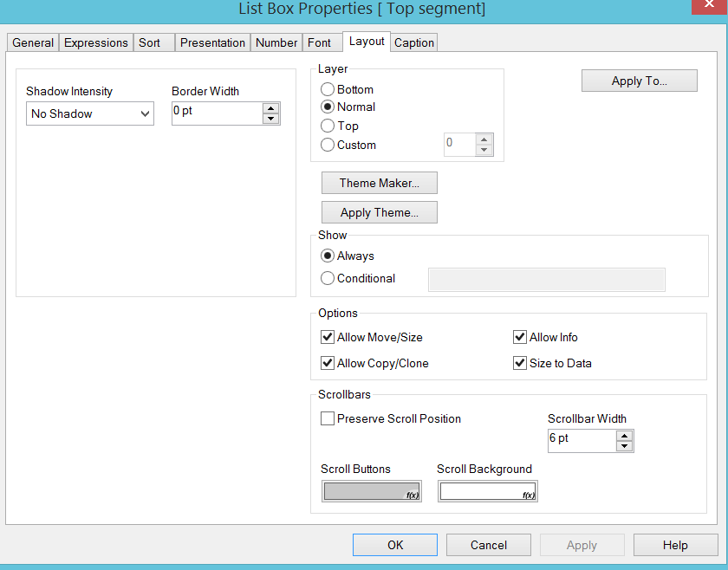Click the Theme Maker button
This screenshot has height=570, width=728.
379,183
